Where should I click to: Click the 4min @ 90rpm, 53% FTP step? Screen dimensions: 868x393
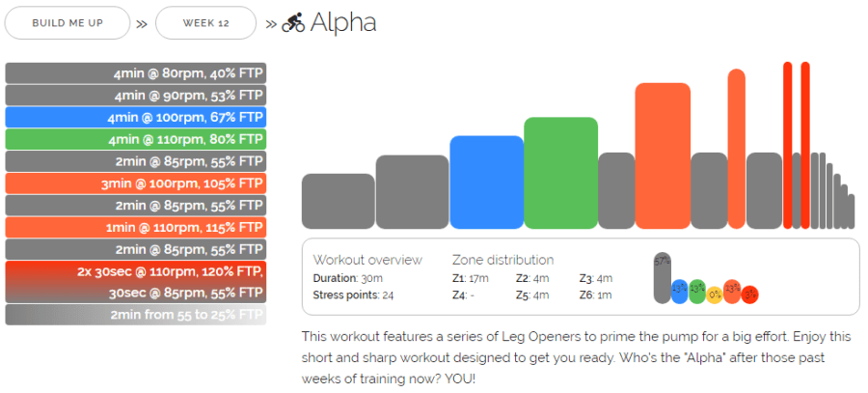click(135, 96)
